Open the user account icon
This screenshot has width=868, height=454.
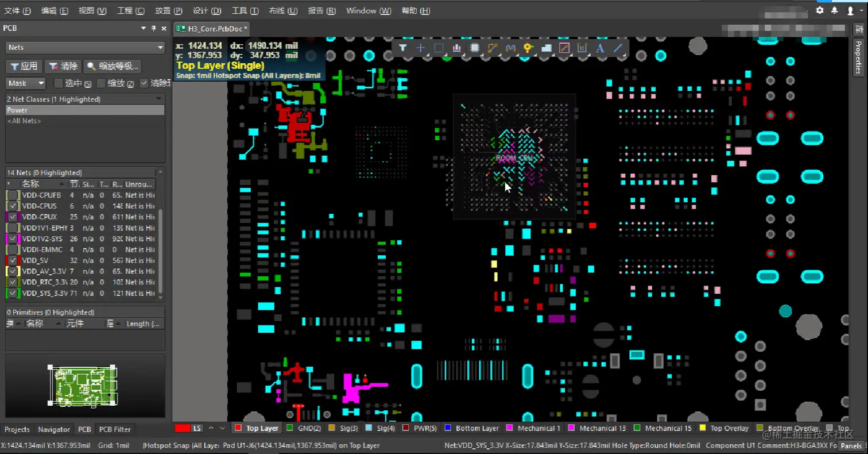coord(850,10)
